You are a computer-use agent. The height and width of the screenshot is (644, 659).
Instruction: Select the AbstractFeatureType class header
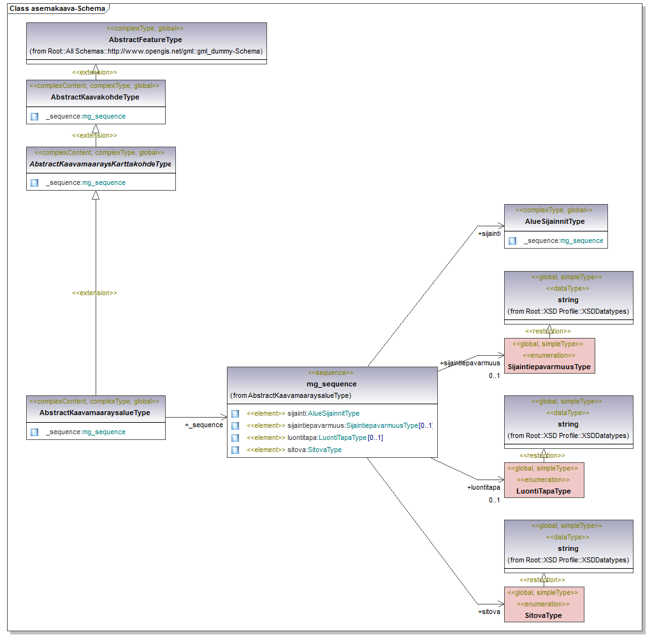pyautogui.click(x=145, y=40)
